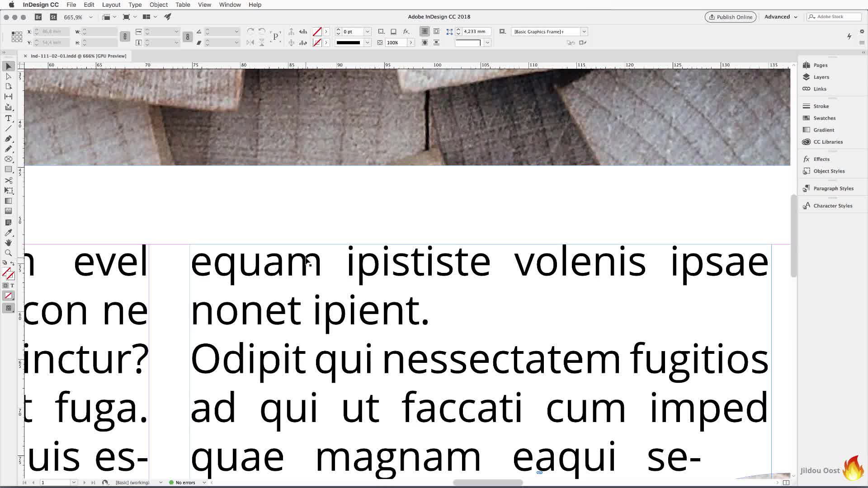Open the Layout menu
This screenshot has height=488, width=868.
(x=111, y=5)
